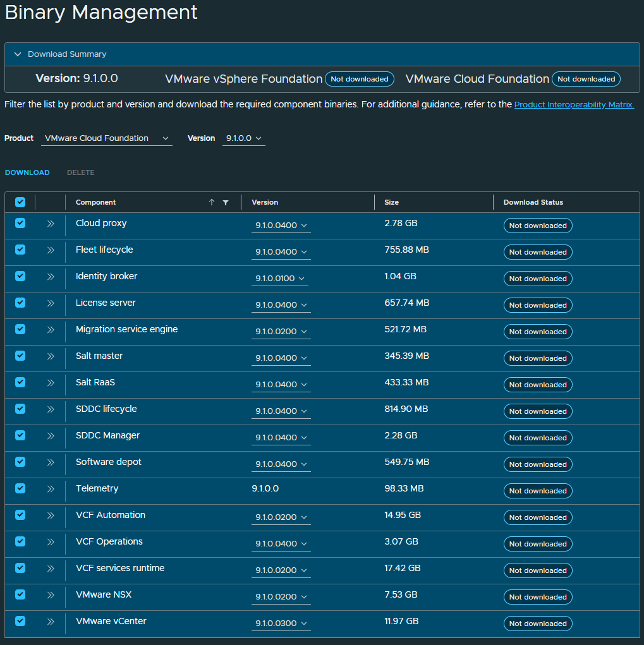Screen dimensions: 644x645
Task: Expand details for Telemetry row
Action: coord(50,489)
